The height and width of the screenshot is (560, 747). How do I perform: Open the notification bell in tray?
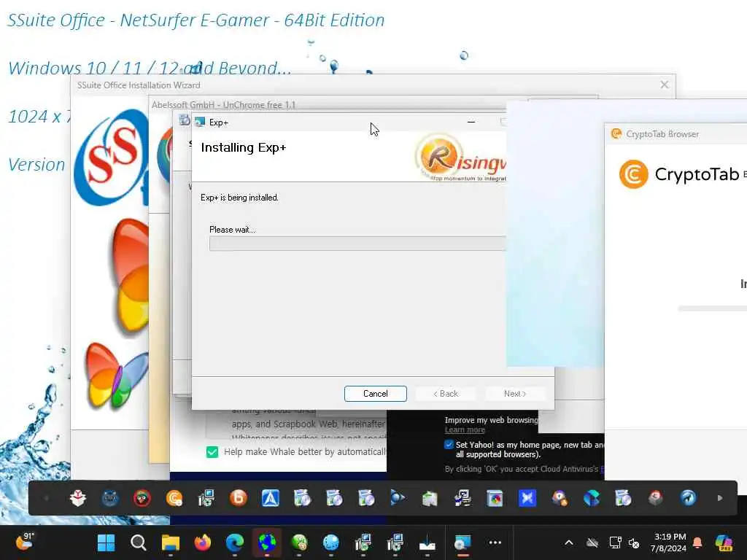tap(697, 542)
